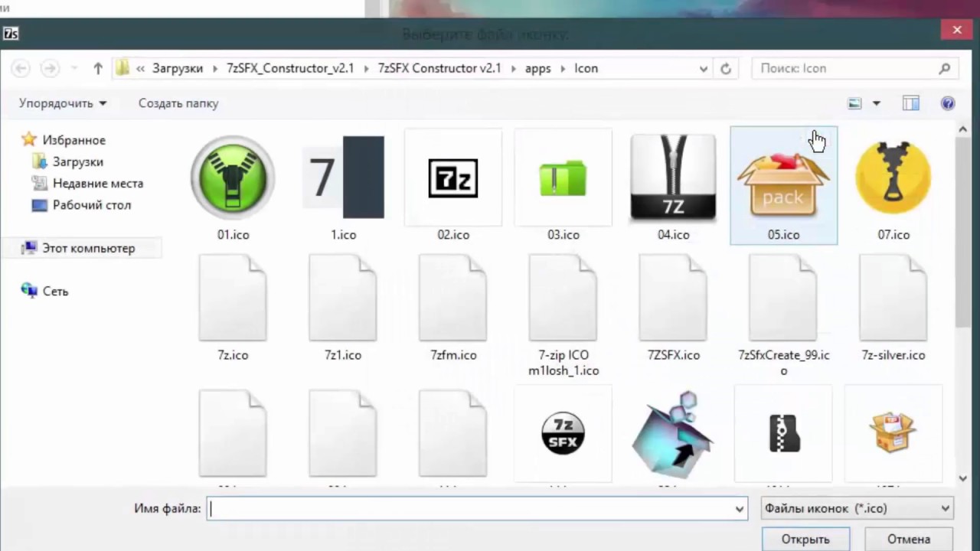Select the file 7zfm.ico
Image resolution: width=980 pixels, height=551 pixels.
coord(453,308)
